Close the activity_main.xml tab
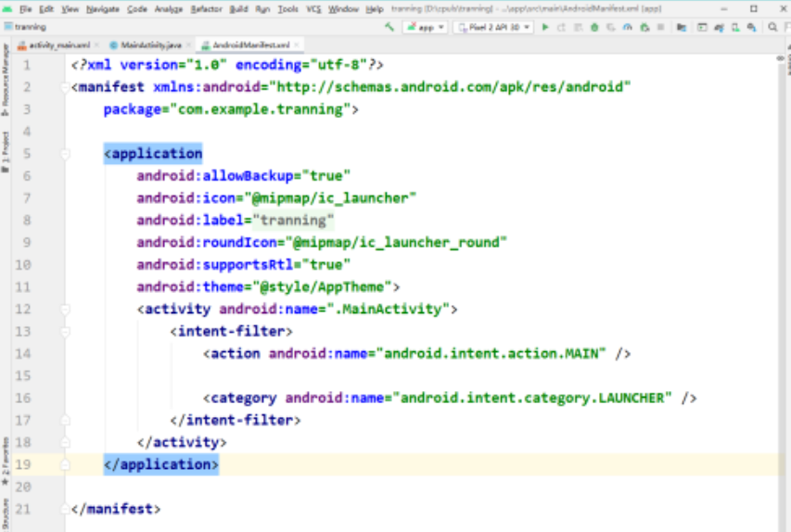The height and width of the screenshot is (532, 791). coord(96,44)
